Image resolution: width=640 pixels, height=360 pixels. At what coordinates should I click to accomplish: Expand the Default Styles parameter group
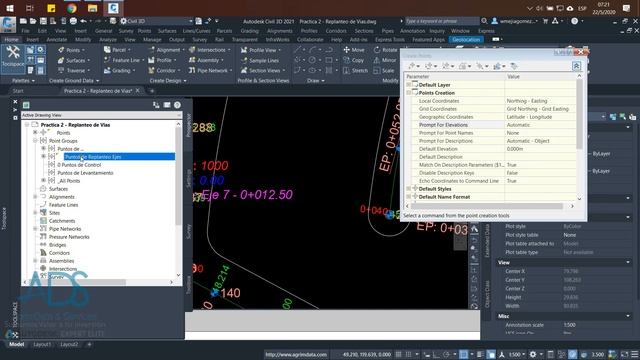409,189
